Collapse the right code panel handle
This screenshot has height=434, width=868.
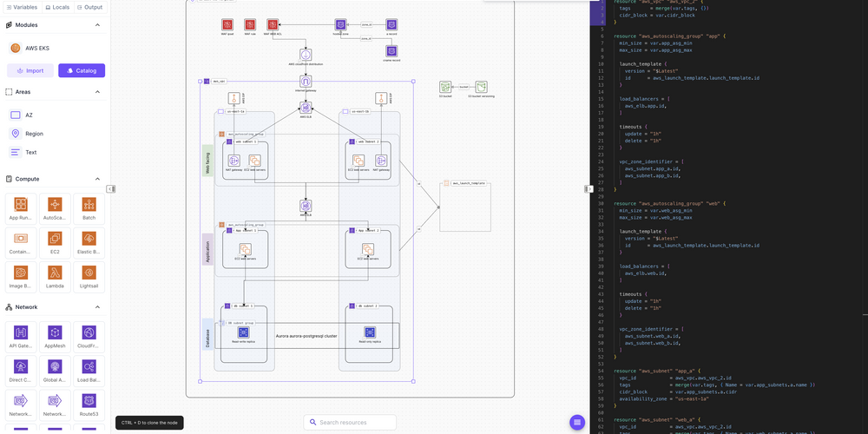coord(588,188)
